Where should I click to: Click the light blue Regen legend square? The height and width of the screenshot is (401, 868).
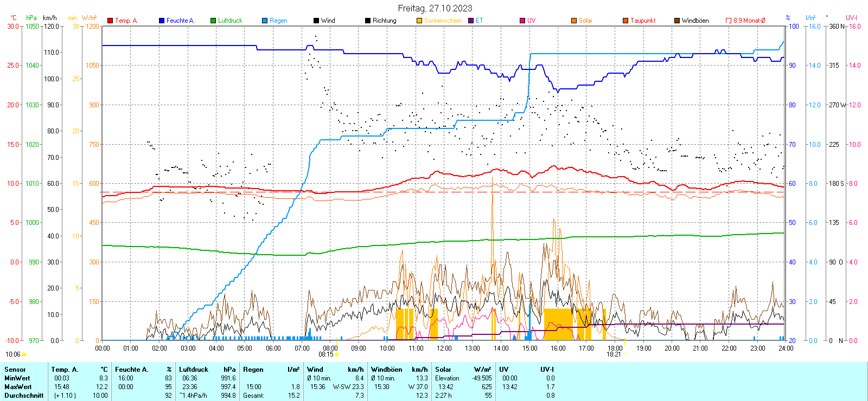[265, 21]
